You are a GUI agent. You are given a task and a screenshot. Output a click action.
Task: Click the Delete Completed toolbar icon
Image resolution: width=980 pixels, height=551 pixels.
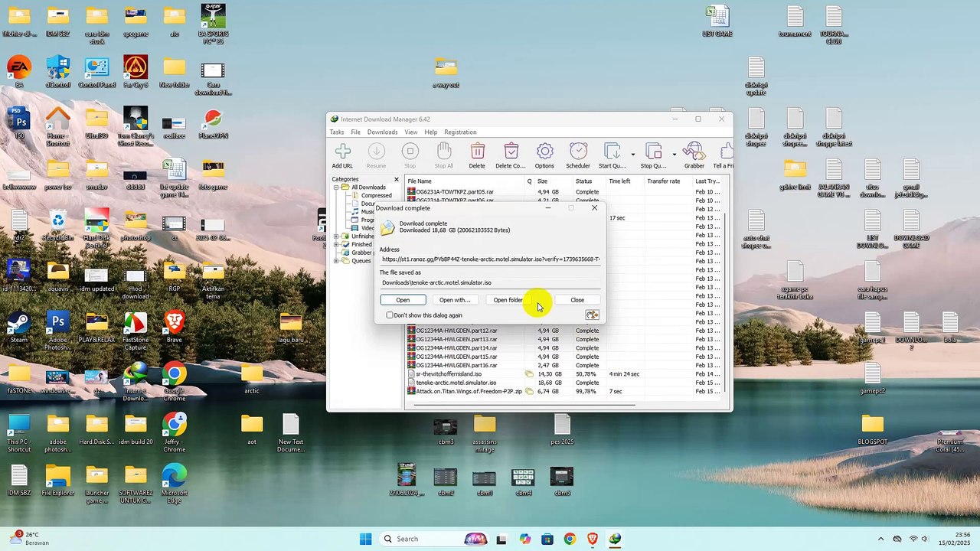pyautogui.click(x=511, y=152)
